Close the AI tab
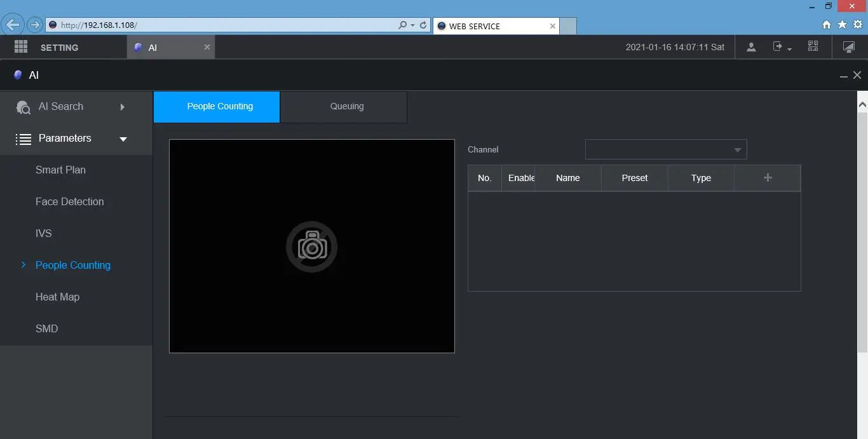Screen dimensions: 868x439 [207, 47]
